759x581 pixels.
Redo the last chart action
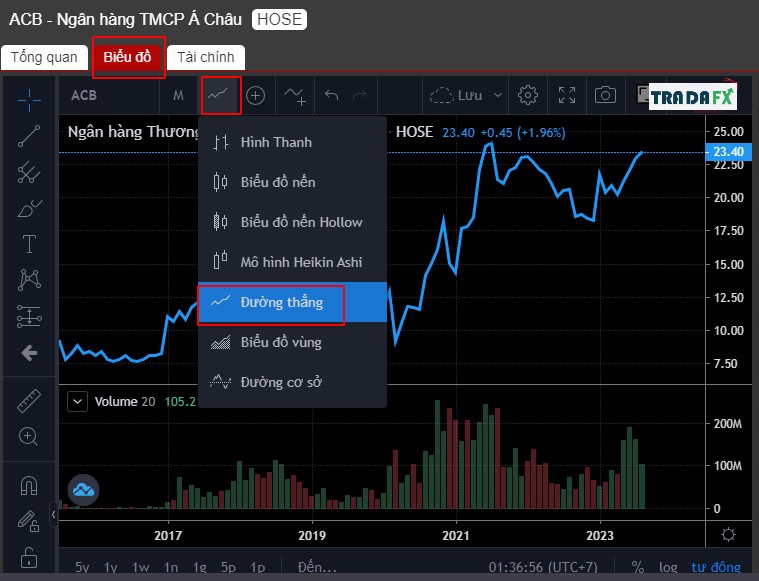pos(360,95)
